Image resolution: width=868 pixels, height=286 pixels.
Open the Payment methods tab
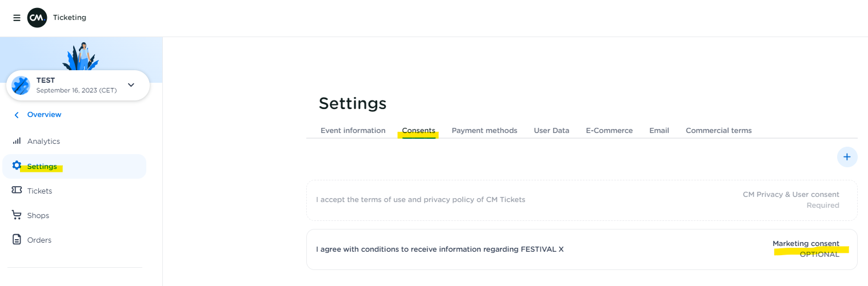click(484, 131)
